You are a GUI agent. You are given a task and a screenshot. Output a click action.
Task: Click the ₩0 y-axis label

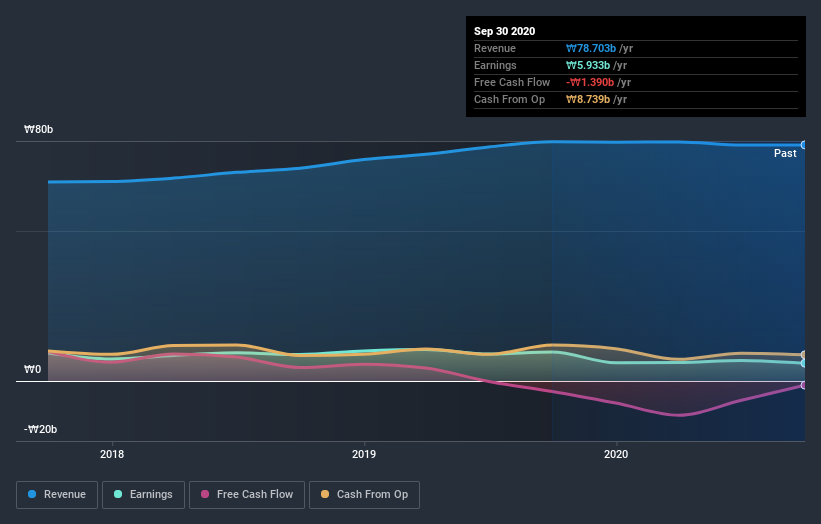click(32, 370)
